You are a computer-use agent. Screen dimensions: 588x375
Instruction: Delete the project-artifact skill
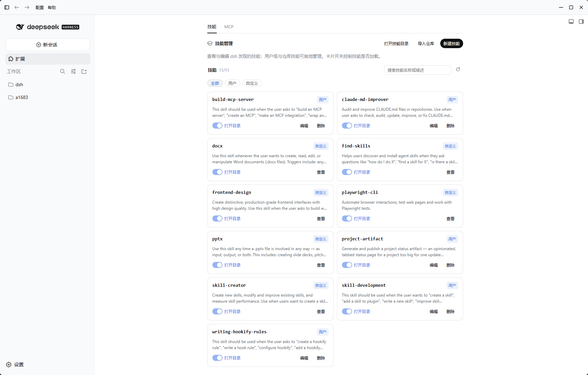coord(451,265)
